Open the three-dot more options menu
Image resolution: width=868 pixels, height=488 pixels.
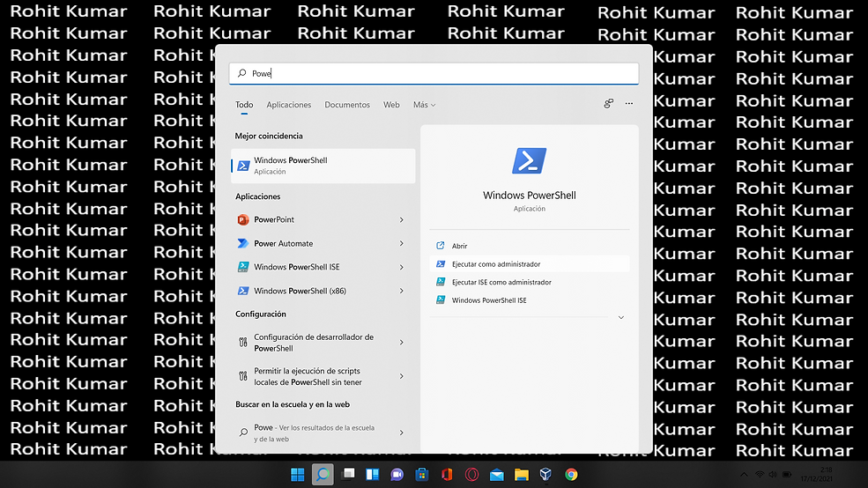click(x=629, y=103)
